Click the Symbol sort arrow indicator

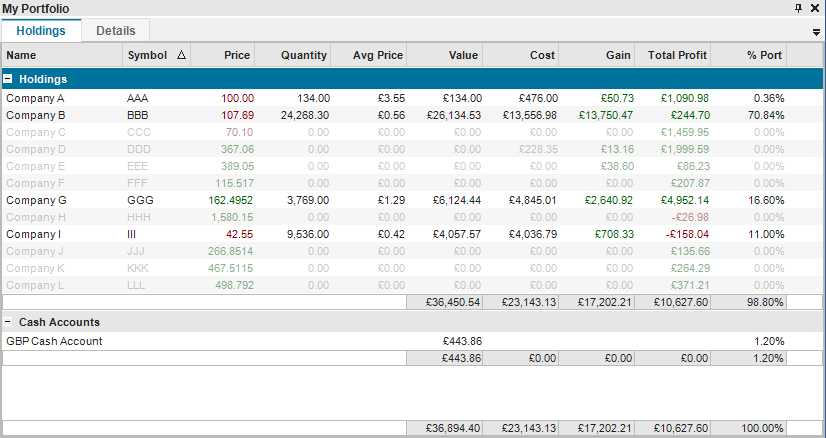180,56
